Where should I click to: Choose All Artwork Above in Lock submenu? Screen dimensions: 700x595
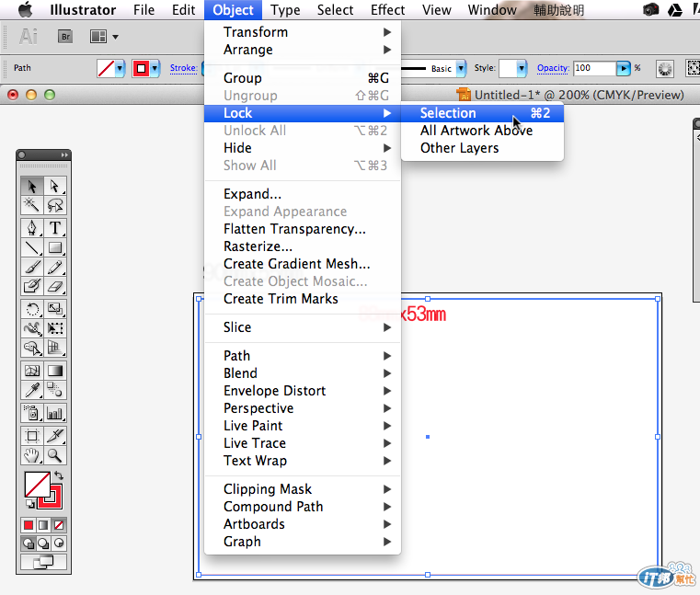(482, 131)
